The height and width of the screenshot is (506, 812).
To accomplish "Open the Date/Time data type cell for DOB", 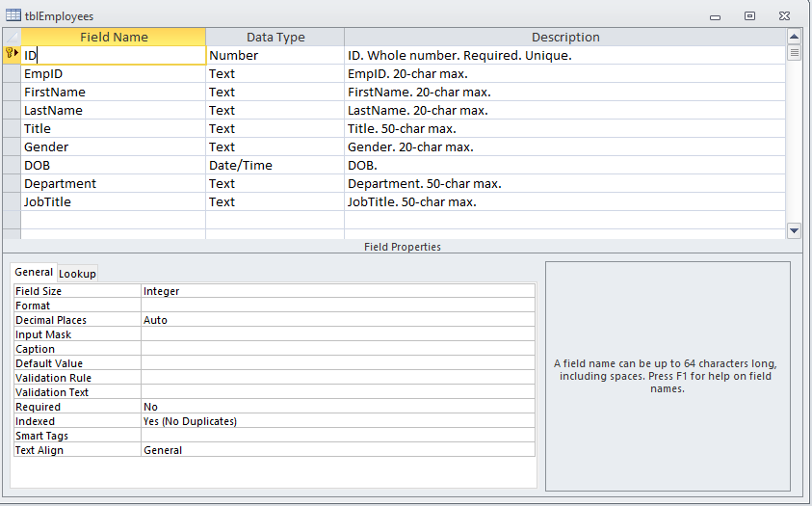I will coord(275,165).
